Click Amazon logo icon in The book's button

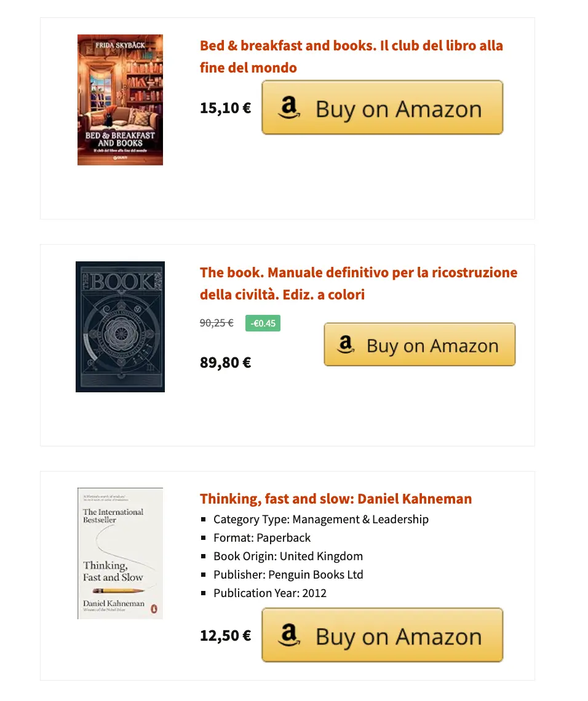click(x=346, y=344)
